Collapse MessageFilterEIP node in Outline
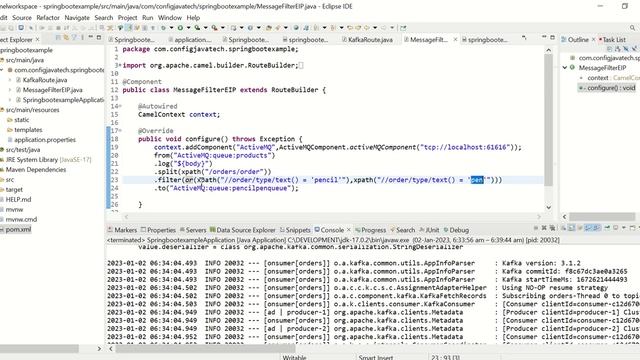The width and height of the screenshot is (640, 360). coord(565,68)
